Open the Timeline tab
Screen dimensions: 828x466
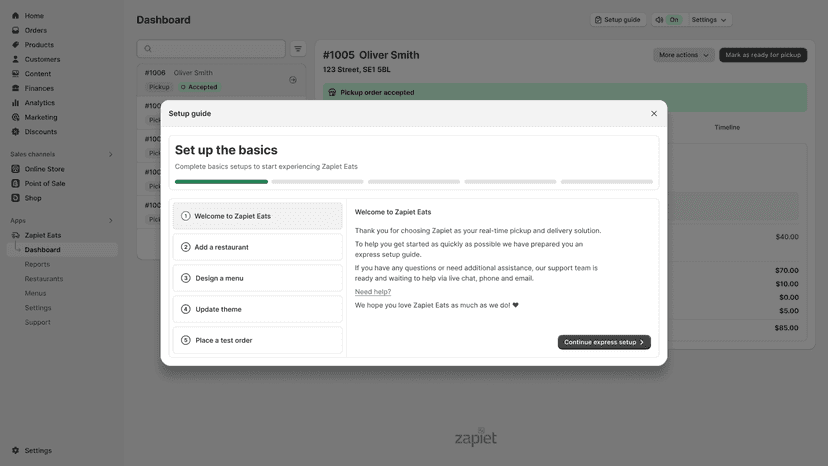coord(727,127)
